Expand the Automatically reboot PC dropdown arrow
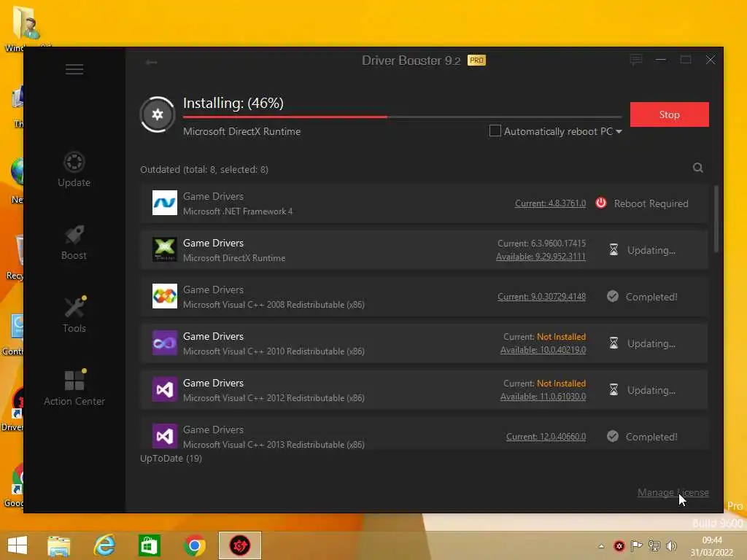This screenshot has width=747, height=560. [x=619, y=132]
